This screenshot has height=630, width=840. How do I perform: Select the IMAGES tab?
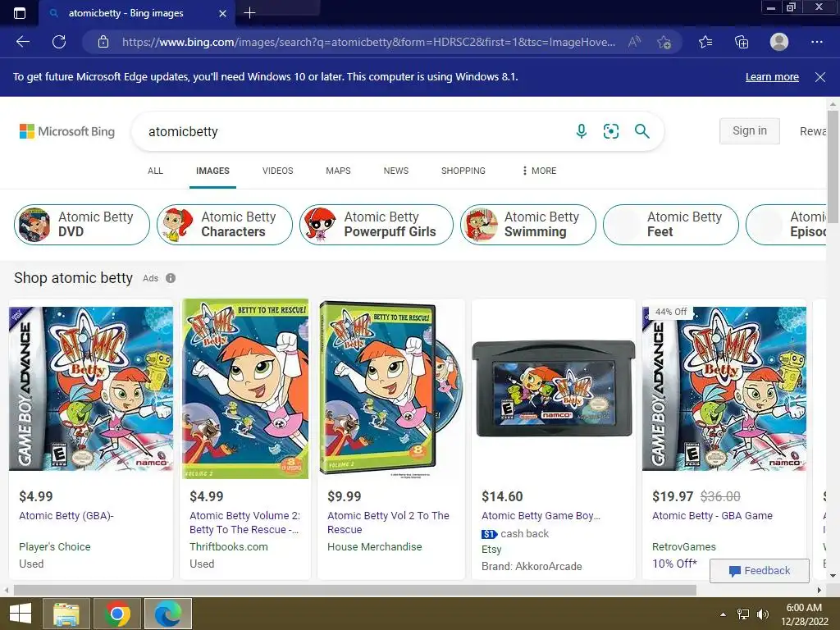212,171
